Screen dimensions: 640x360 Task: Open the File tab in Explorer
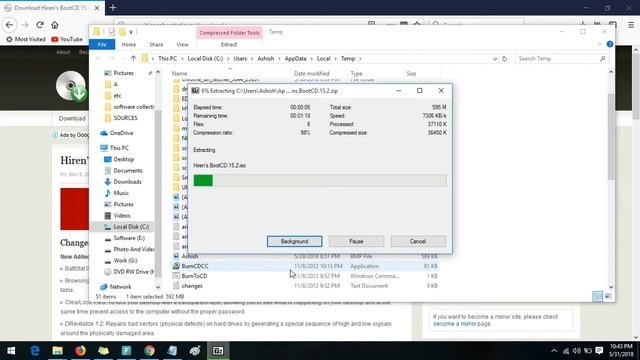[102, 44]
